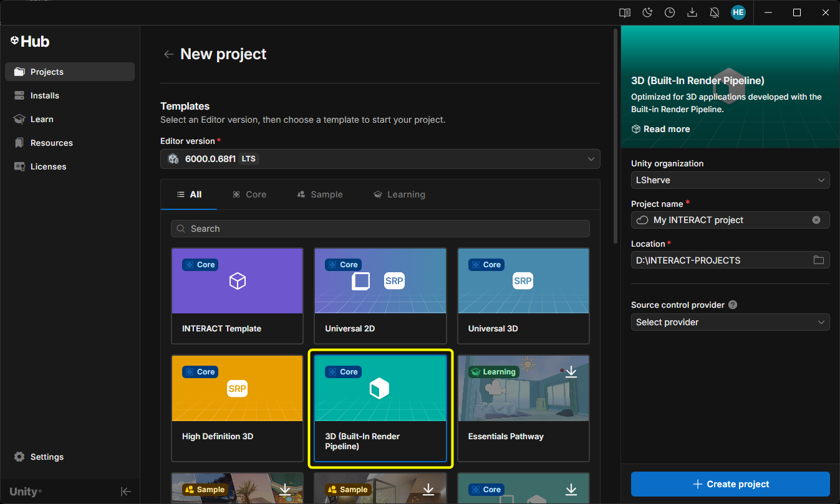Open the downloads icon in top bar
Viewport: 840px width, 504px height.
point(692,12)
